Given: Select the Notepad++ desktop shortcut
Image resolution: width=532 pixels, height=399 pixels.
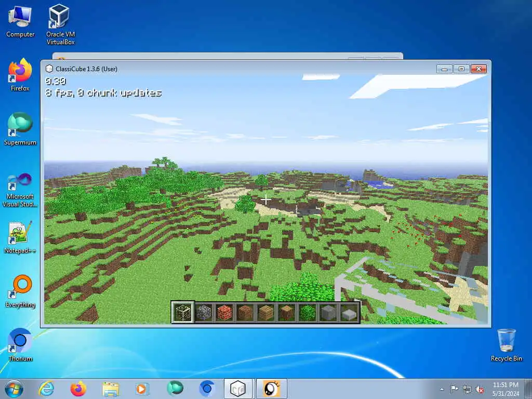Looking at the screenshot, I should point(20,237).
